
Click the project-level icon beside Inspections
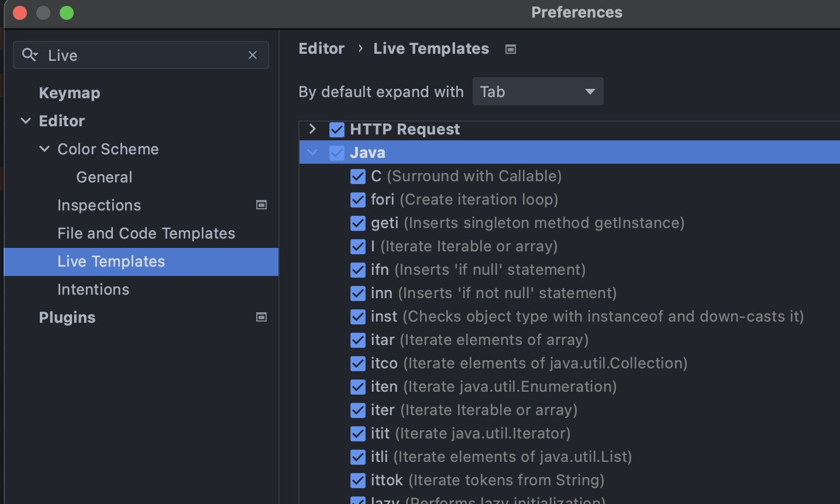pyautogui.click(x=261, y=205)
